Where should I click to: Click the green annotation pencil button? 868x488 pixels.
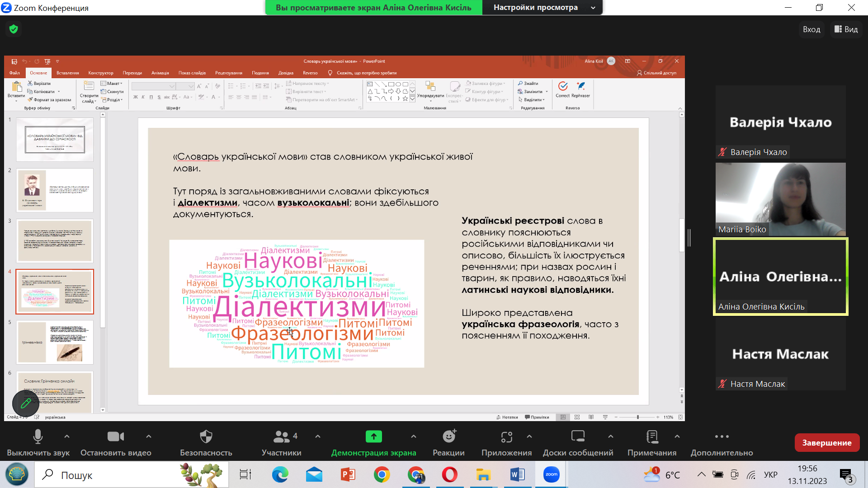click(26, 404)
